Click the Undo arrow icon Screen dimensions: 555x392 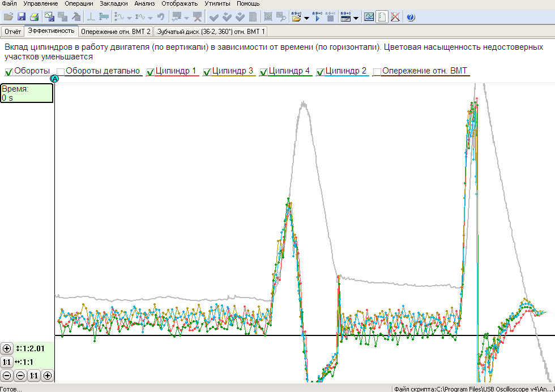pos(161,17)
